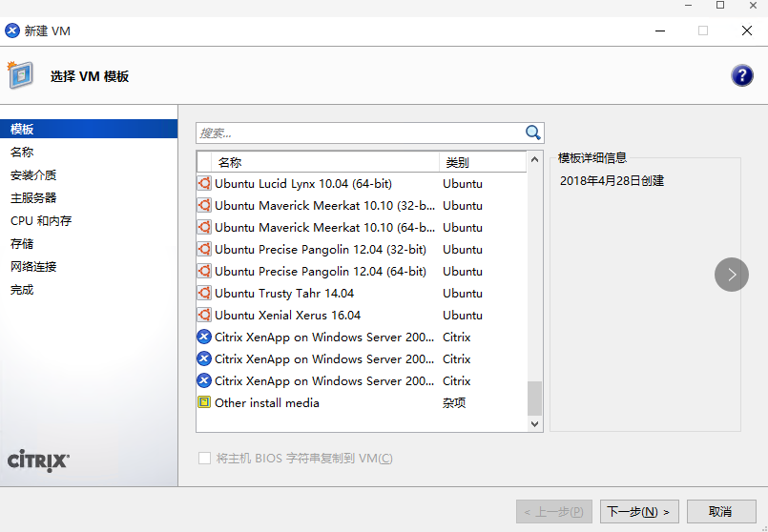The height and width of the screenshot is (532, 768).
Task: Select the 模板 wizard step
Action: (x=89, y=129)
